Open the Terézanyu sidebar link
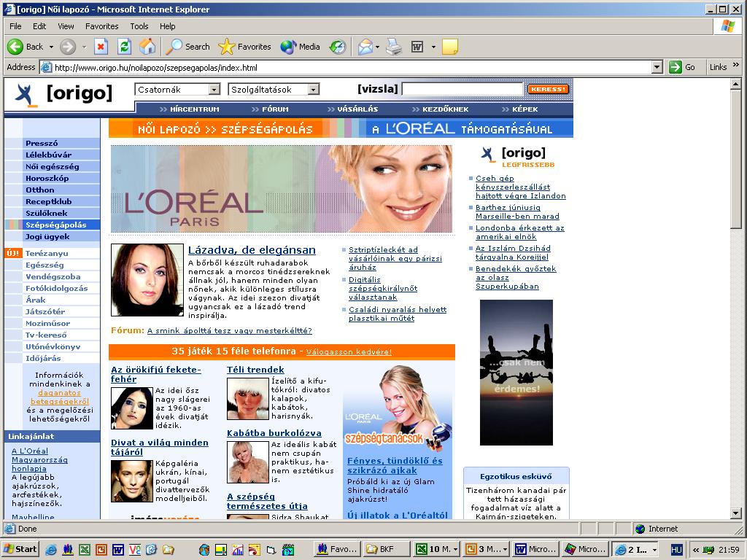This screenshot has height=560, width=747. click(47, 253)
